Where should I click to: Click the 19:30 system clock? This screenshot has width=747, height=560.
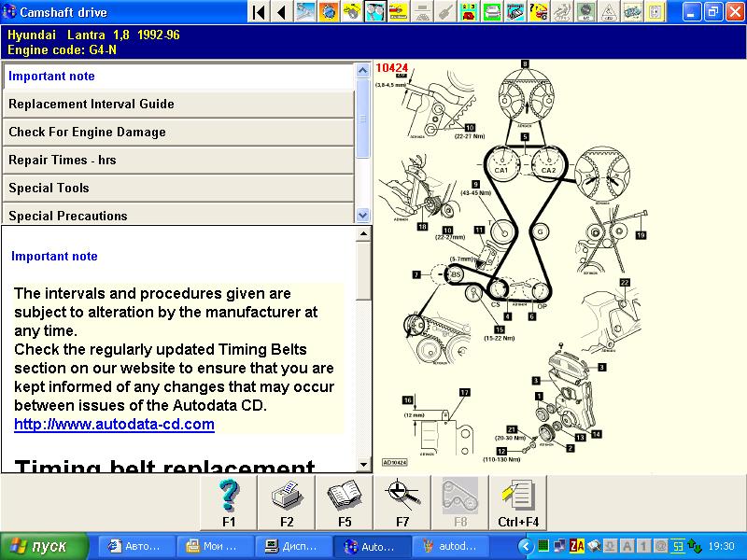tap(721, 546)
